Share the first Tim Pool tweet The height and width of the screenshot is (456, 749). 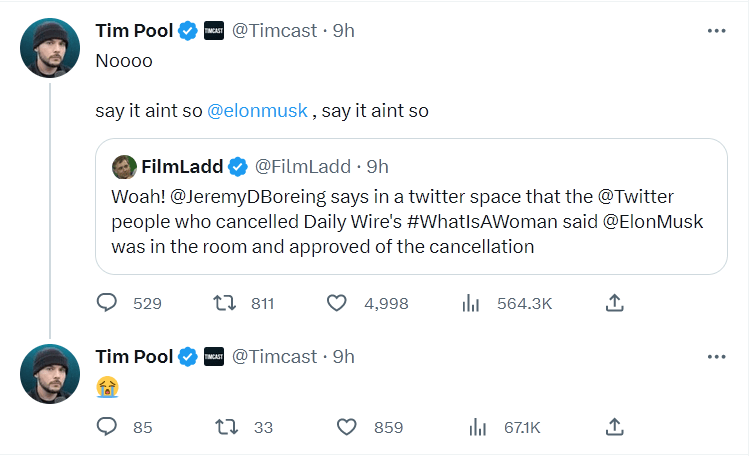pos(616,303)
